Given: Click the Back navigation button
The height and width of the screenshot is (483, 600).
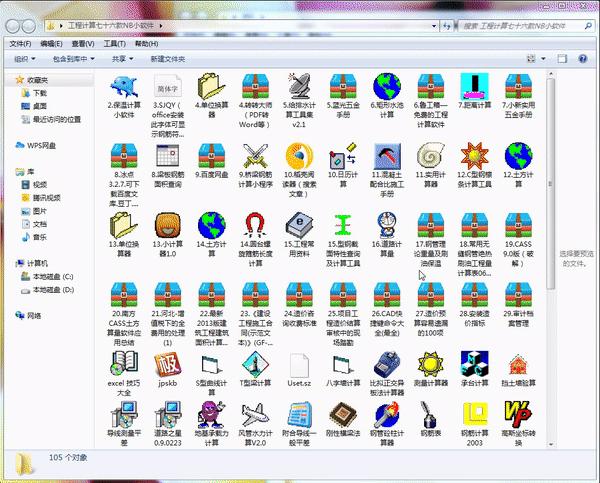Looking at the screenshot, I should [x=14, y=26].
